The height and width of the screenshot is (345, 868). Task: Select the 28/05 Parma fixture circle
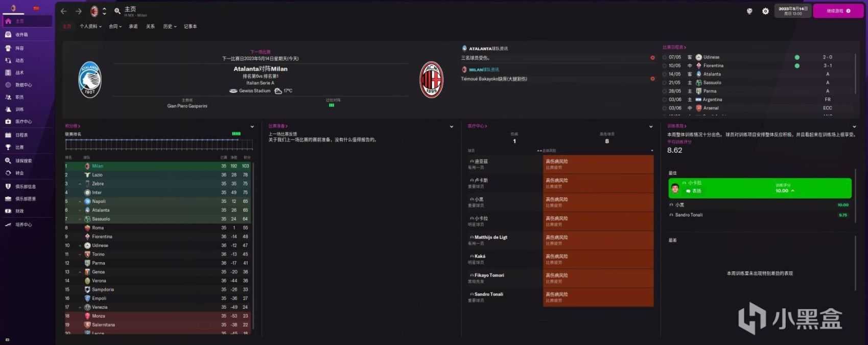pos(664,91)
